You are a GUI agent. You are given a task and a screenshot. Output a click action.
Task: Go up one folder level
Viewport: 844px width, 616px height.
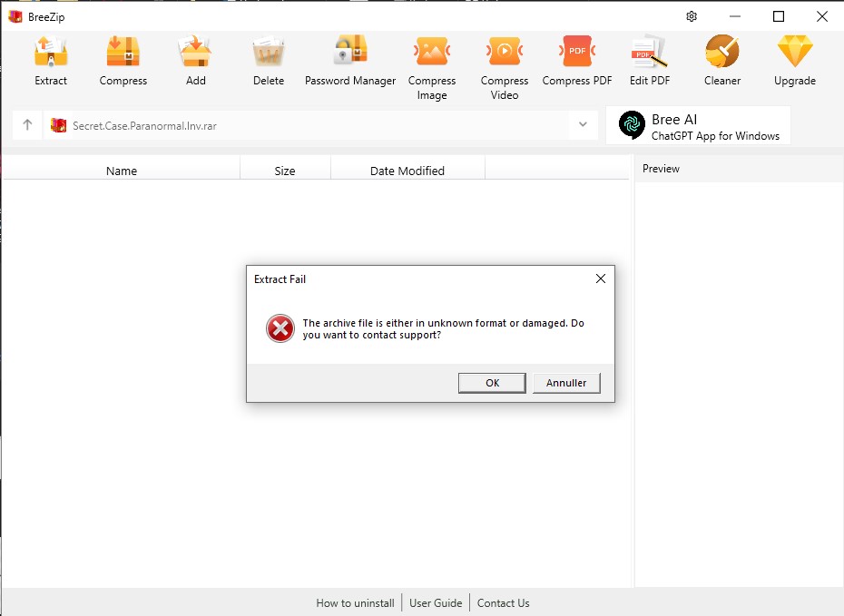tap(27, 125)
